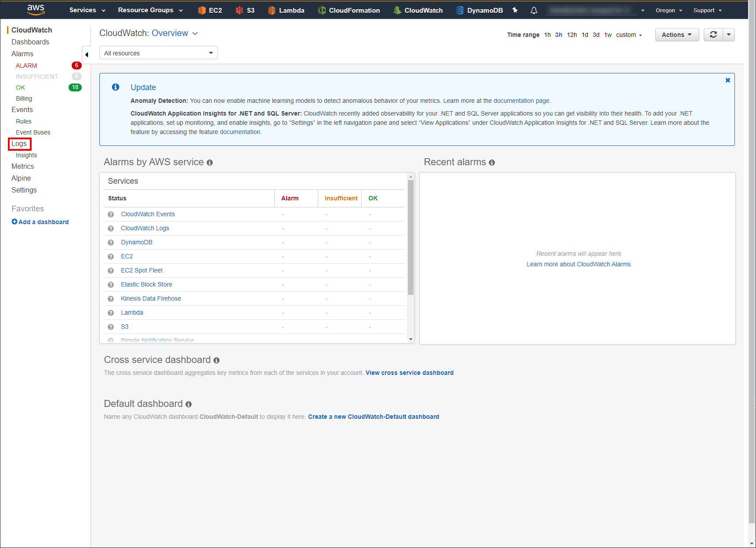Click status icon for CloudWatch Events row
756x548 pixels.
pos(111,214)
